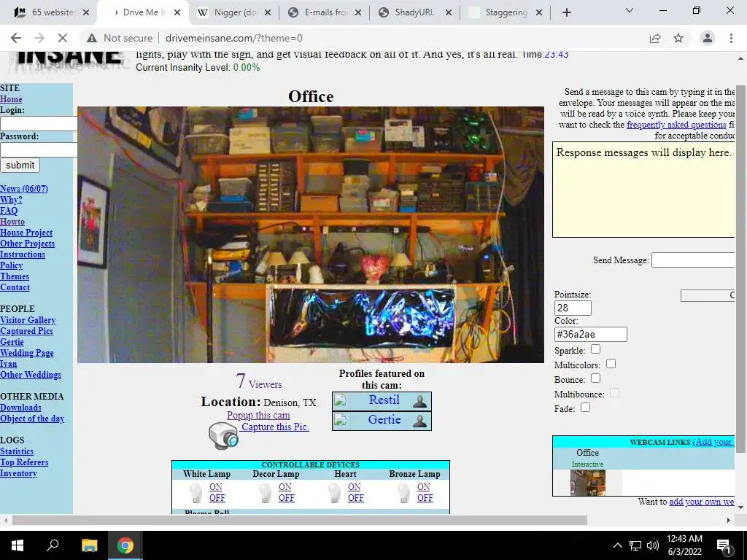This screenshot has height=560, width=747.
Task: Turn the Decor Lamp ON
Action: pos(285,486)
